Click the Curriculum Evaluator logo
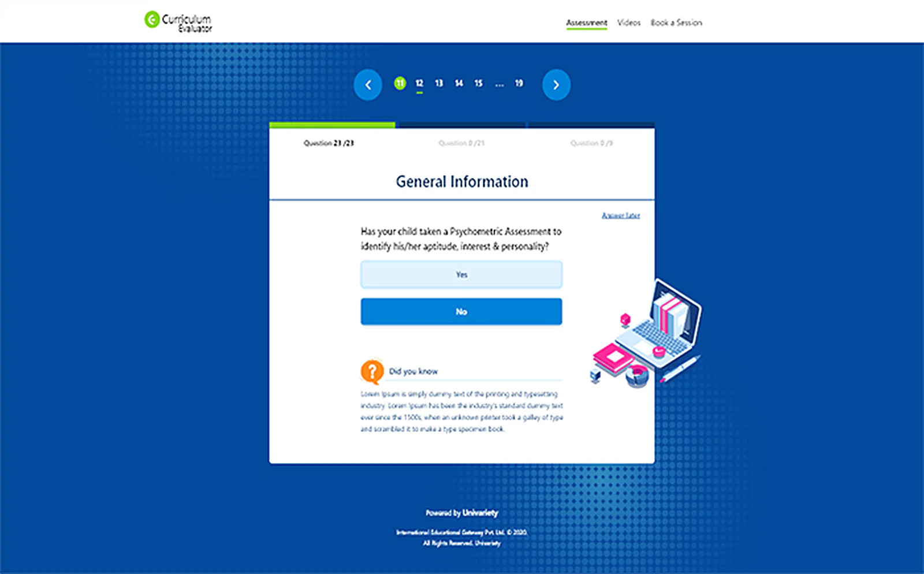Viewport: 924px width, 574px height. pos(178,21)
